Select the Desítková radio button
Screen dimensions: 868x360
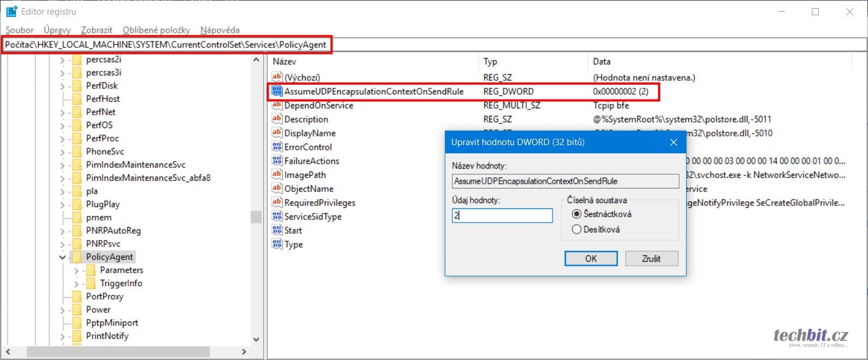pos(577,229)
